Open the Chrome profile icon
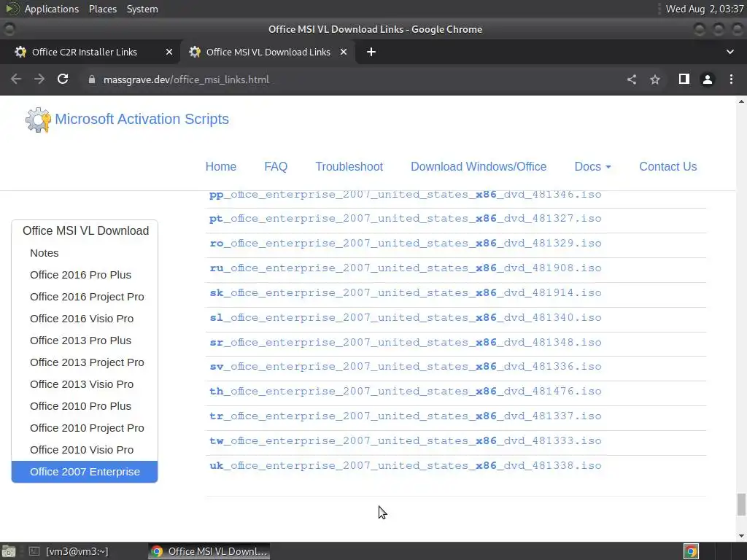The width and height of the screenshot is (747, 560). click(x=708, y=79)
